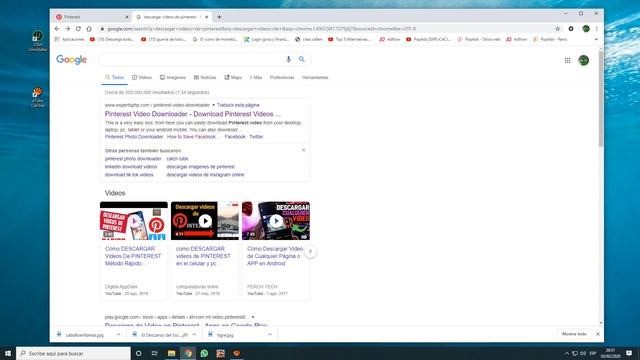Open the extension icon beside the bookmark star

(571, 29)
